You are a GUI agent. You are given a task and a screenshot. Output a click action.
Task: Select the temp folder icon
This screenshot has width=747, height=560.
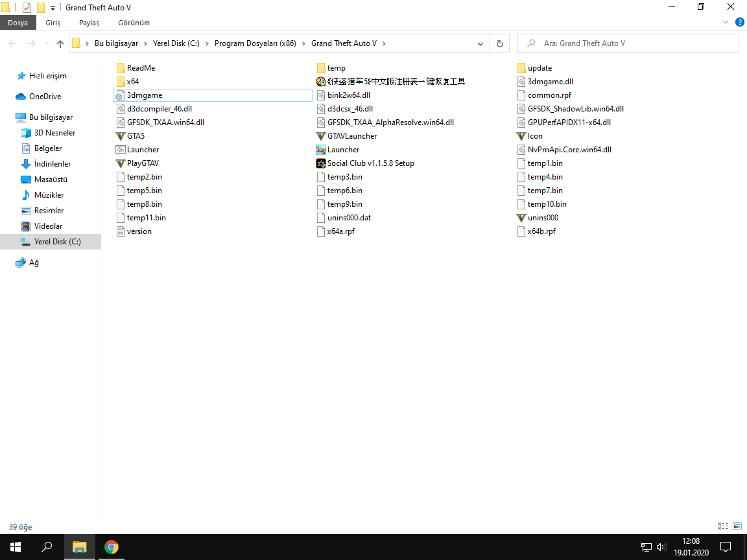(x=321, y=68)
